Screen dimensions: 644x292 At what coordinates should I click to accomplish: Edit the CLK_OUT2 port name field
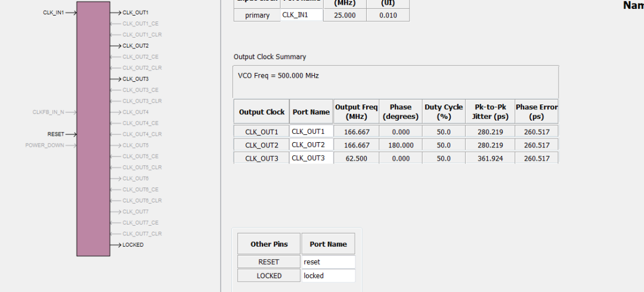point(311,145)
